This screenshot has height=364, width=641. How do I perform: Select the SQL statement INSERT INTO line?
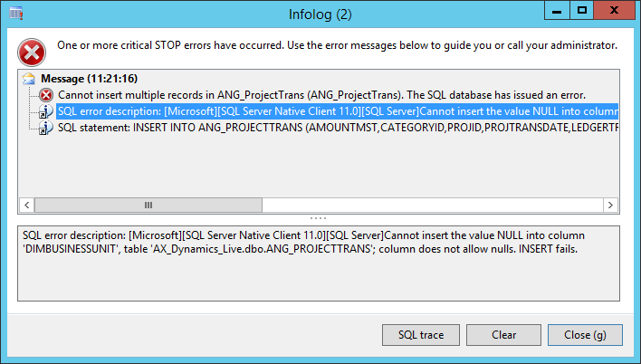(x=338, y=128)
